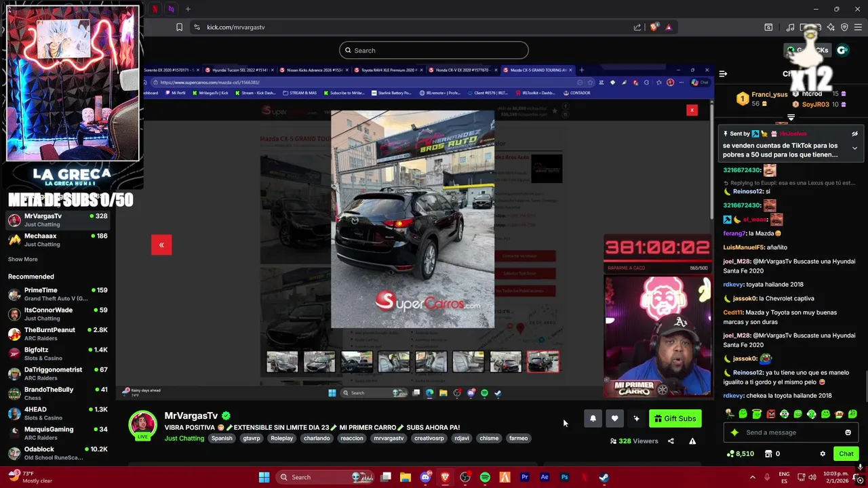868x488 pixels.
Task: Click the gtavrp stream tag
Action: coord(252,439)
